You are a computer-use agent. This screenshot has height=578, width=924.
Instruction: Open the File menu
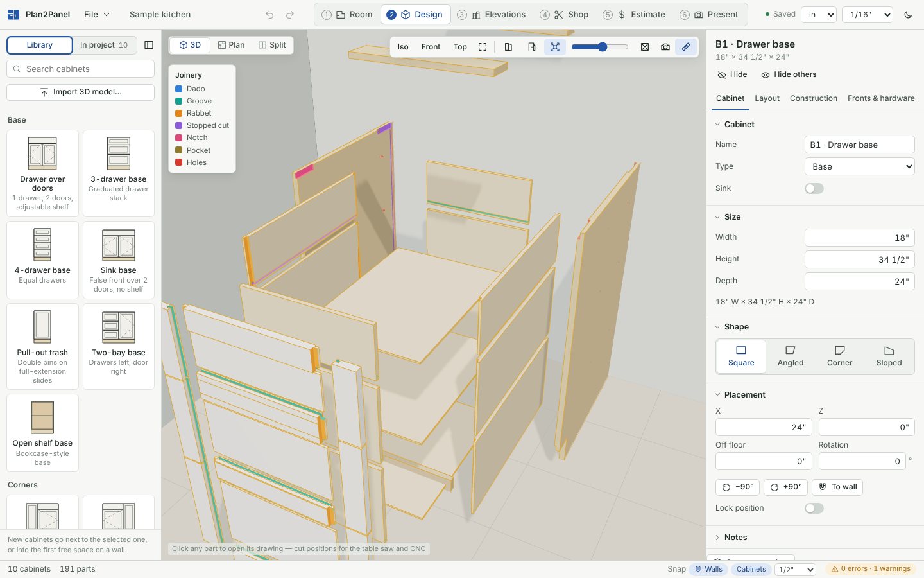click(96, 14)
